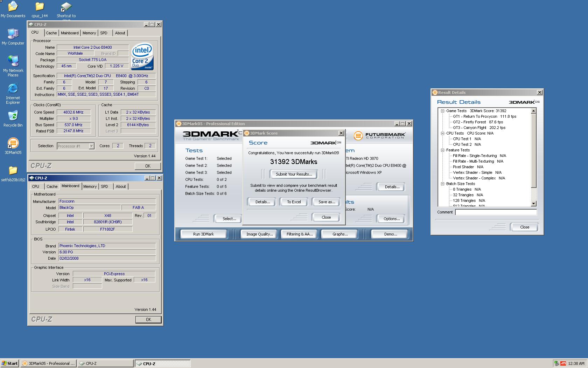
Task: Open the Start menu
Action: 9,363
